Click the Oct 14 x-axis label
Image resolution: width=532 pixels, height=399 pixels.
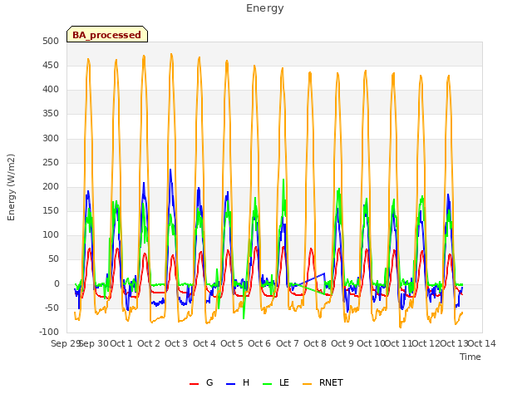click(482, 343)
